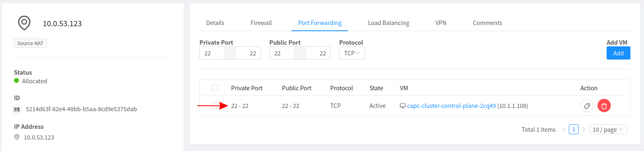Tick the select-all checkbox in the table header
This screenshot has width=644, height=151.
[x=215, y=88]
